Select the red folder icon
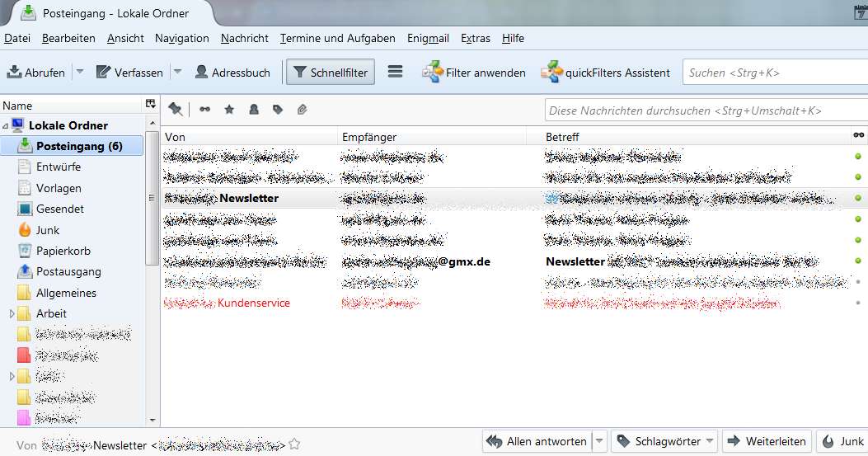This screenshot has width=868, height=456. [24, 355]
